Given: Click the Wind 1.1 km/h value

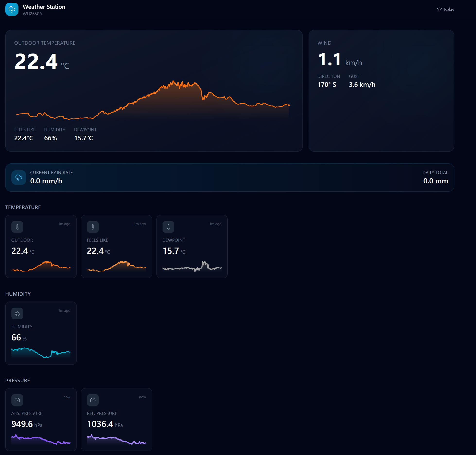Looking at the screenshot, I should click(340, 59).
